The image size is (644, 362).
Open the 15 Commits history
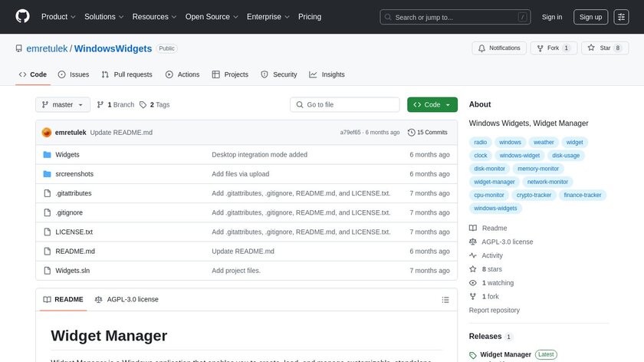pos(428,133)
